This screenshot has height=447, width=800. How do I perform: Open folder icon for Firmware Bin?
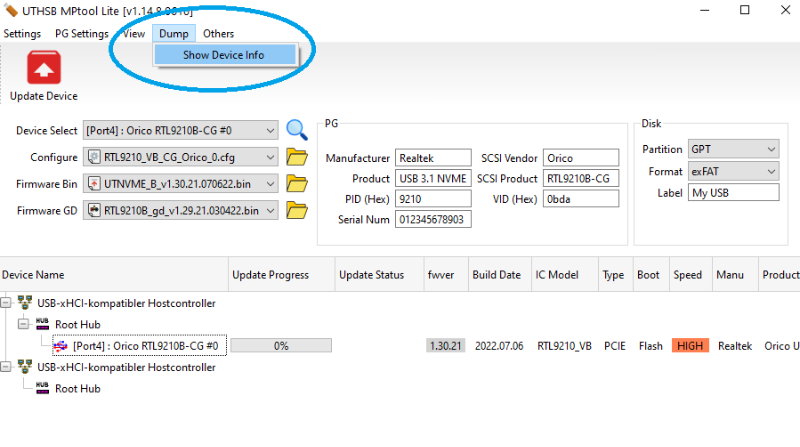click(x=296, y=184)
